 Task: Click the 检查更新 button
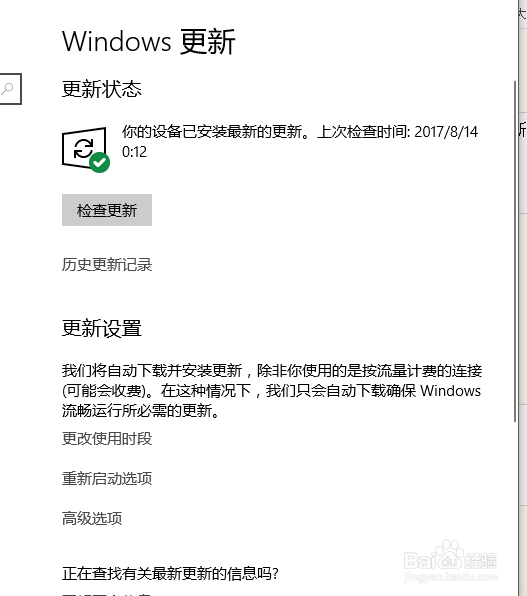(107, 210)
